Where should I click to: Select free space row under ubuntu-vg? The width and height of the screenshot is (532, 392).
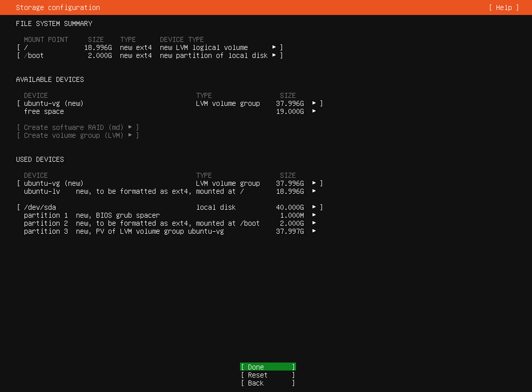(x=169, y=111)
